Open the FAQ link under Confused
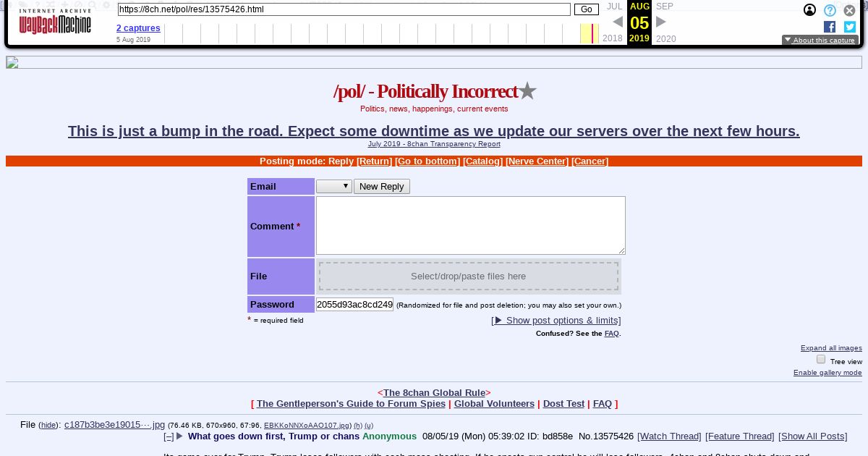 [612, 334]
